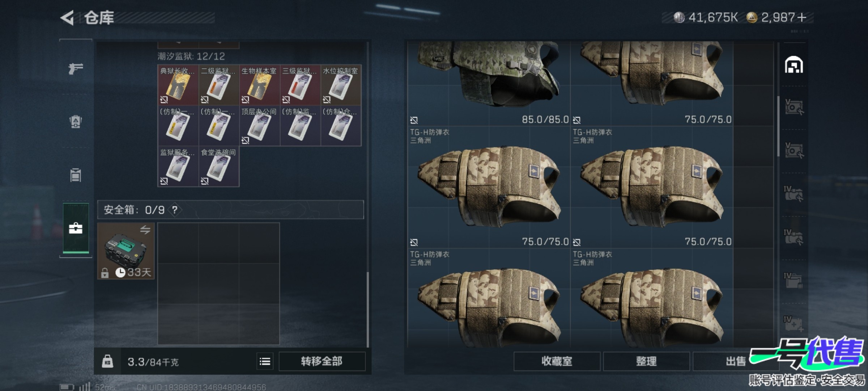
Task: Pick the 水位控制室 keycard
Action: coord(341,85)
